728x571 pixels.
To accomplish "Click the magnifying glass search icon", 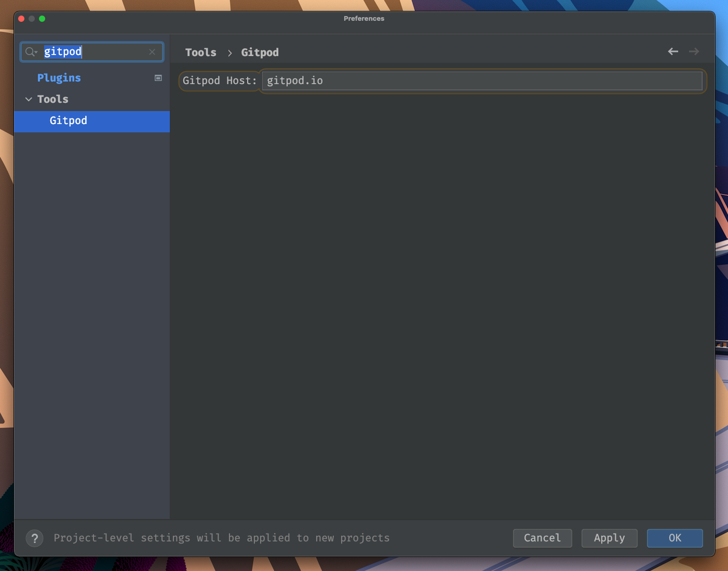I will point(30,52).
